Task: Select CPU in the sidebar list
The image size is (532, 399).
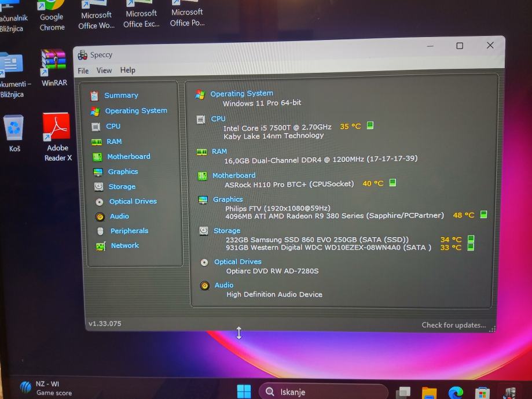Action: point(113,126)
